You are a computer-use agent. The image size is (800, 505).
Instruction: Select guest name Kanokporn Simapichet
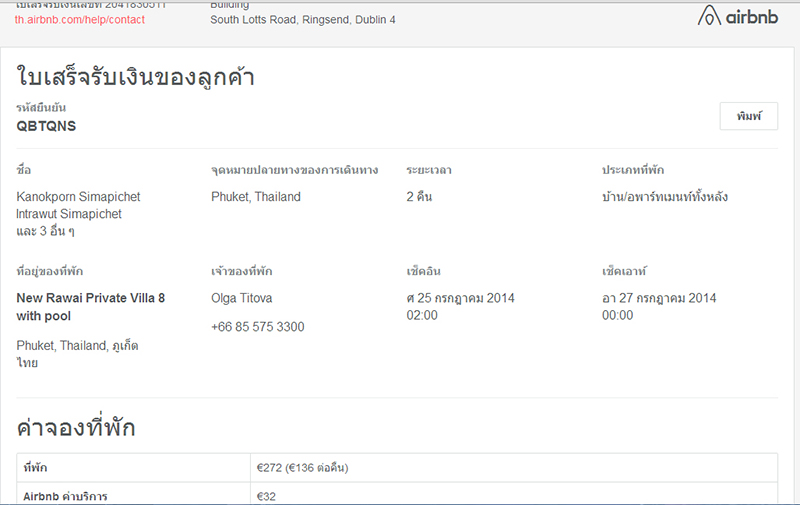[78, 197]
